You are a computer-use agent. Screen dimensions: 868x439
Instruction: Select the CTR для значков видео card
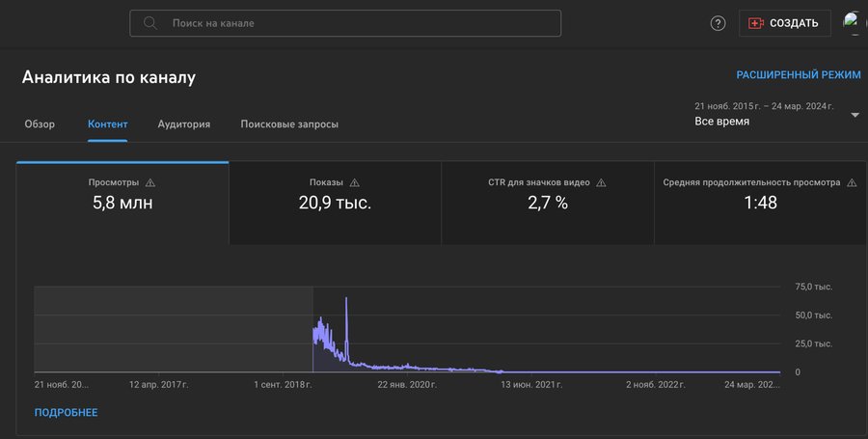547,203
